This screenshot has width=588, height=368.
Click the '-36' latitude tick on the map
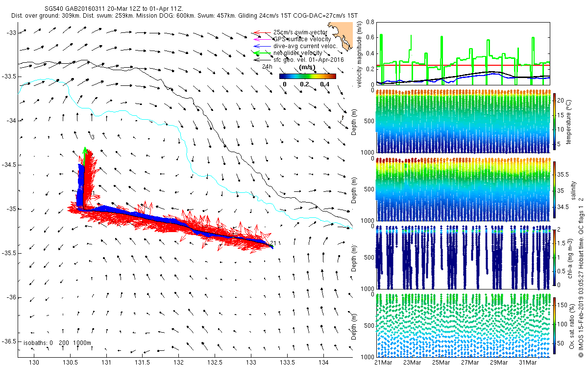pyautogui.click(x=11, y=297)
